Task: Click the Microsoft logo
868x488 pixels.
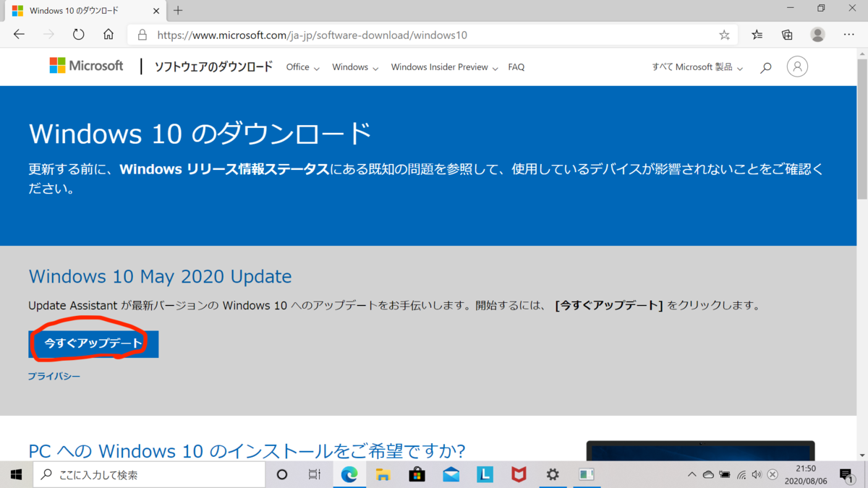Action: point(86,66)
